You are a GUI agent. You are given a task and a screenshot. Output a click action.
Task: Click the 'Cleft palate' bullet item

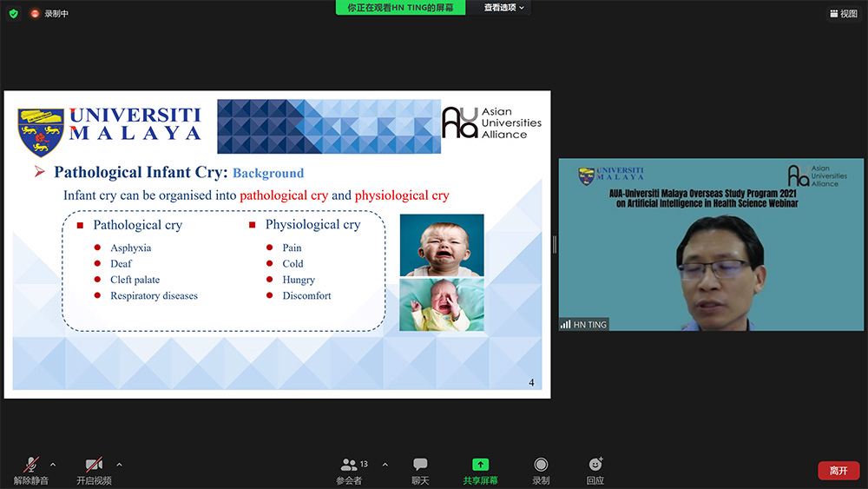pyautogui.click(x=135, y=280)
